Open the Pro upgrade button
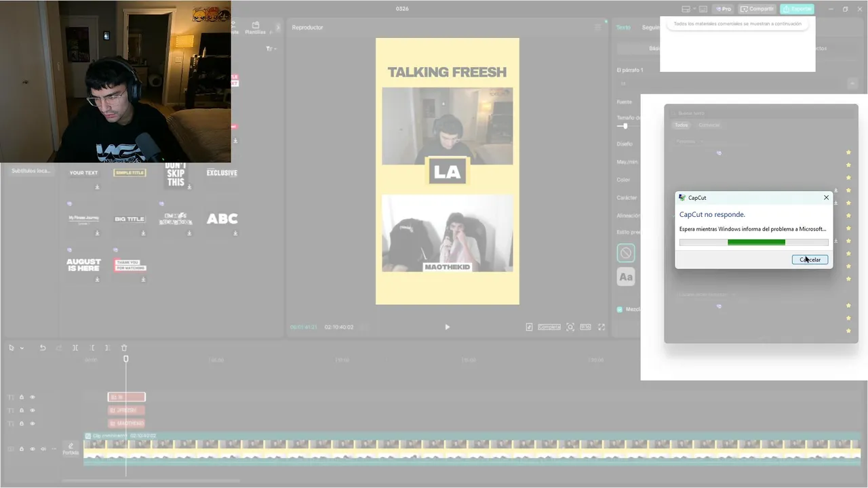The image size is (868, 488). (724, 9)
